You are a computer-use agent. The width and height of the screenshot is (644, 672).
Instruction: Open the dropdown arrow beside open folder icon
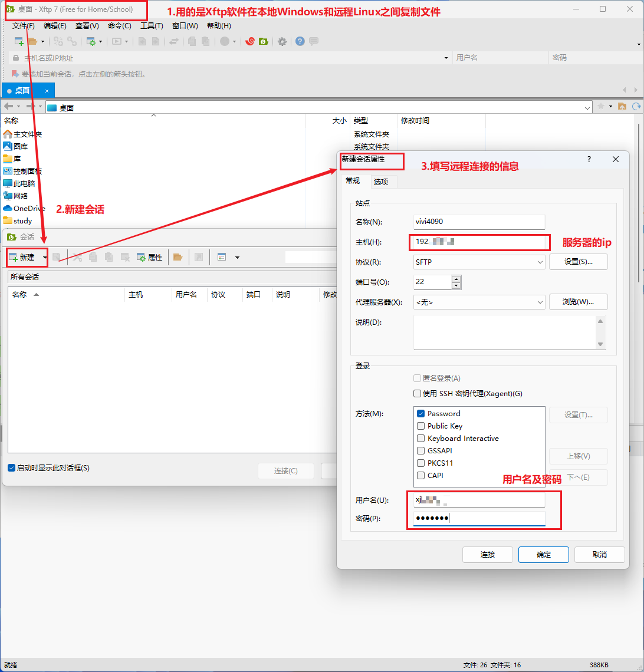pyautogui.click(x=42, y=42)
